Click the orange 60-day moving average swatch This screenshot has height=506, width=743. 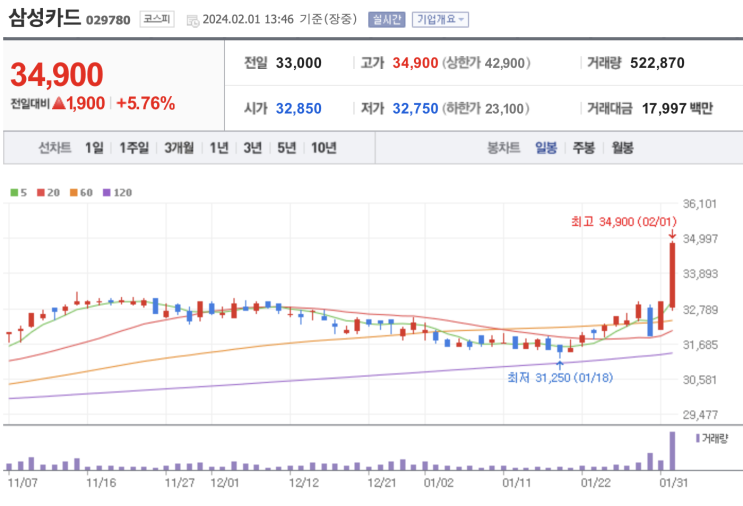click(73, 192)
